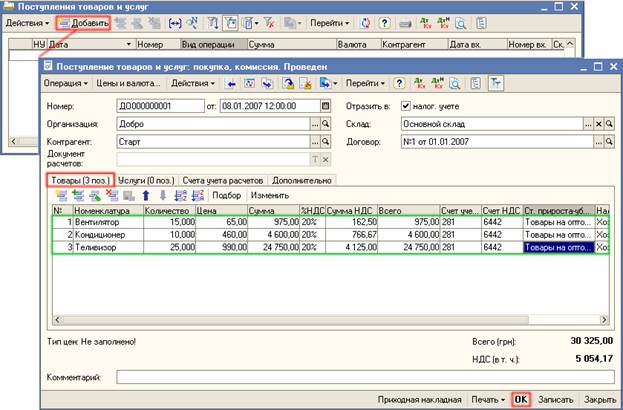The image size is (623, 410).
Task: Open the Печать dropdown at the bottom
Action: 489,398
